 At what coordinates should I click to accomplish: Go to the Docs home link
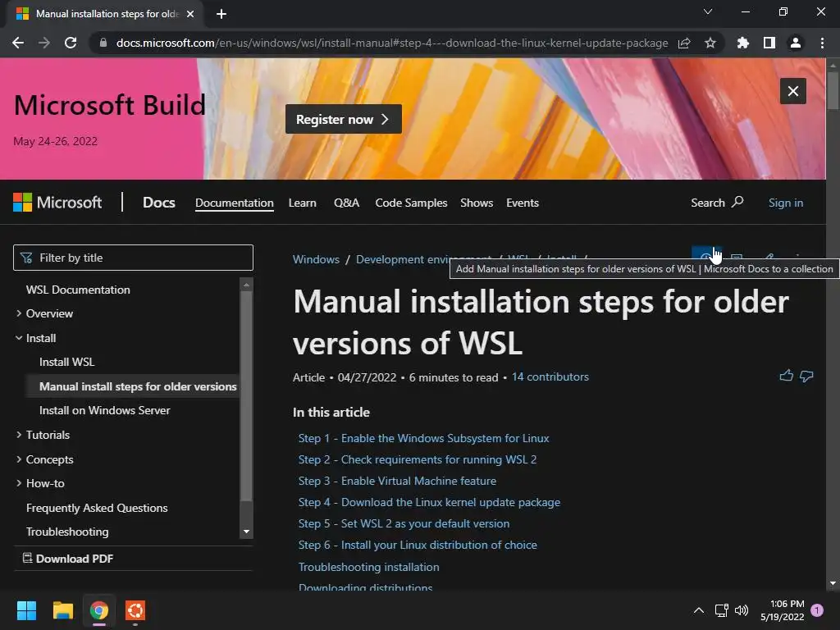pos(158,203)
